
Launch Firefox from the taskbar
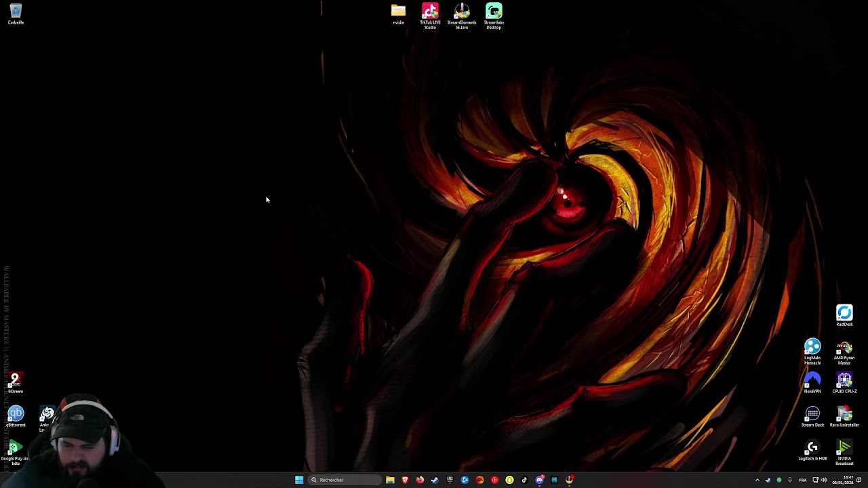point(420,480)
